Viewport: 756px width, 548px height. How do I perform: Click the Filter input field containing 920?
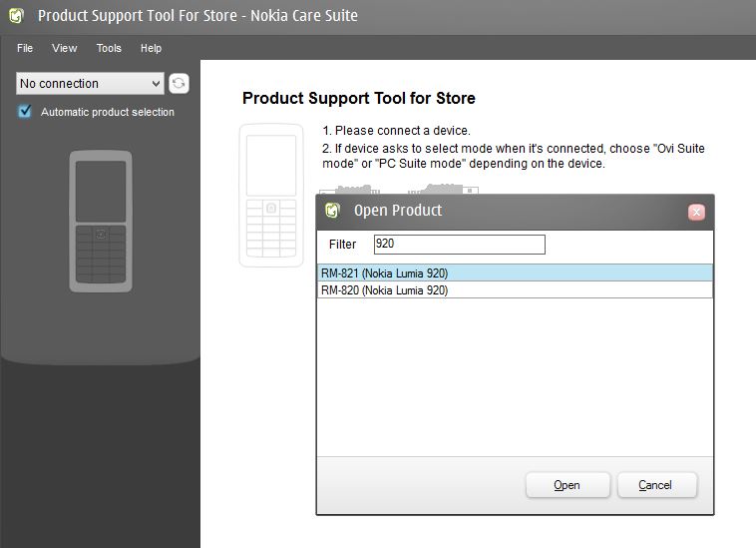[460, 245]
